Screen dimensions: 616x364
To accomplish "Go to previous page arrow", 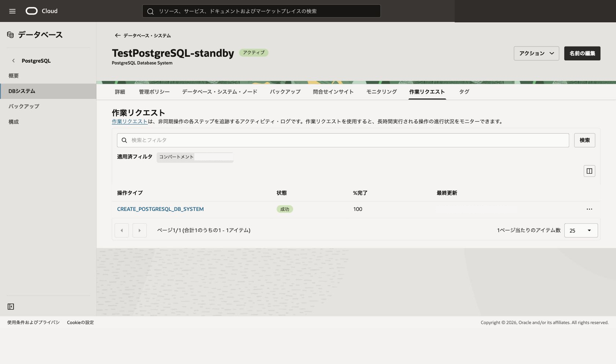I will (x=122, y=230).
